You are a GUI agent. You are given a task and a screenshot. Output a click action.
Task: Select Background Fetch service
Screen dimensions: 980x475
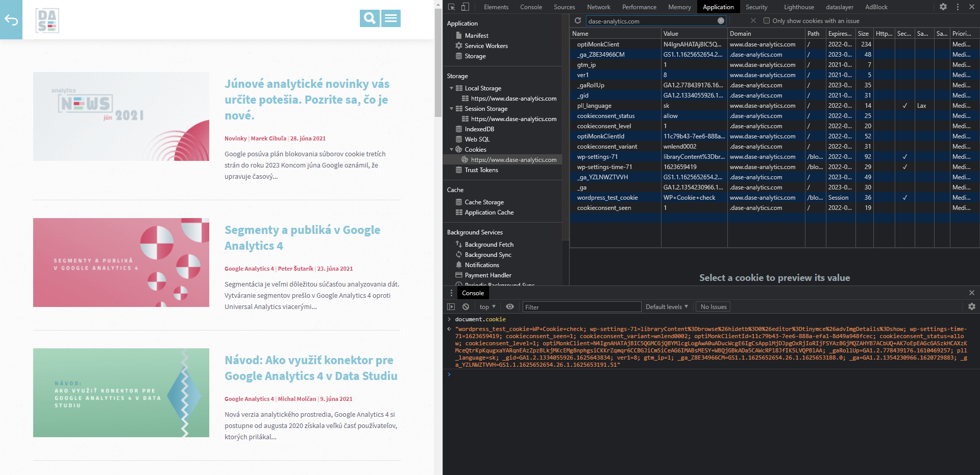489,244
